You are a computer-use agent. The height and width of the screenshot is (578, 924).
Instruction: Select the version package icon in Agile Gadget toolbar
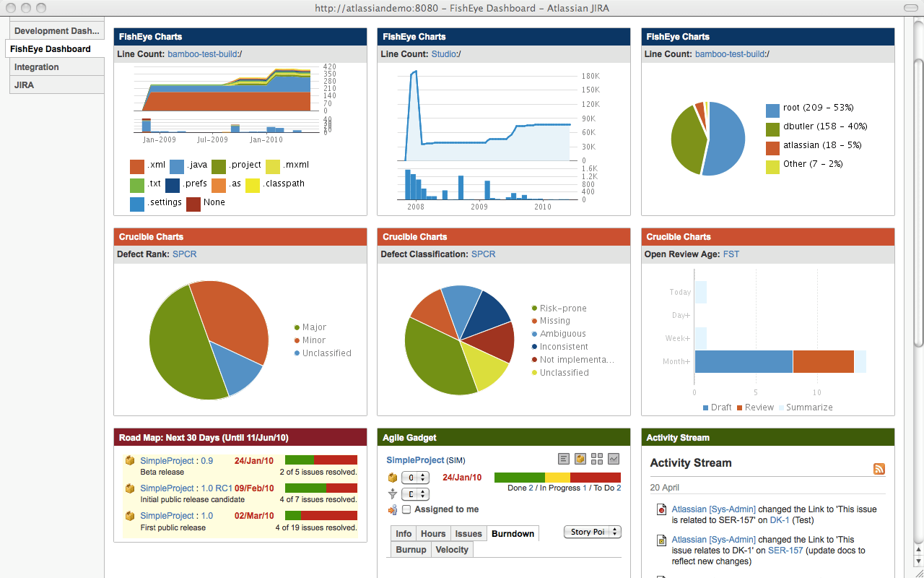point(580,459)
